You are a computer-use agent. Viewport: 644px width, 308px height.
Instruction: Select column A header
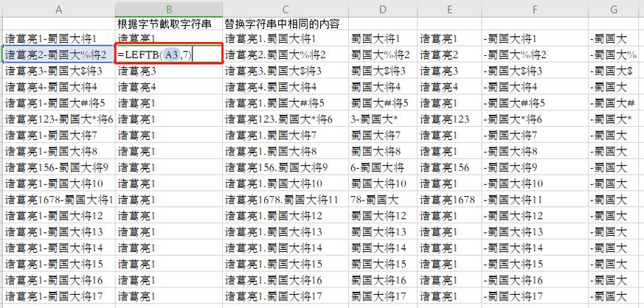pos(59,9)
